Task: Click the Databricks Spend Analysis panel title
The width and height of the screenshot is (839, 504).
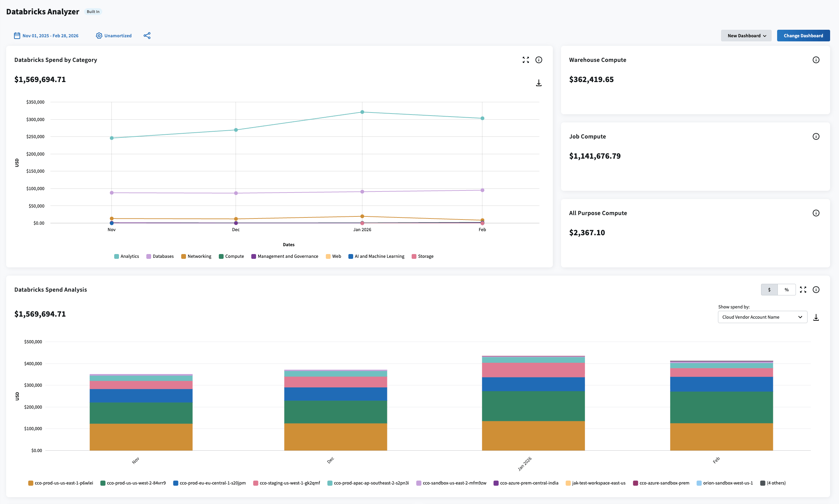Action: pyautogui.click(x=51, y=290)
